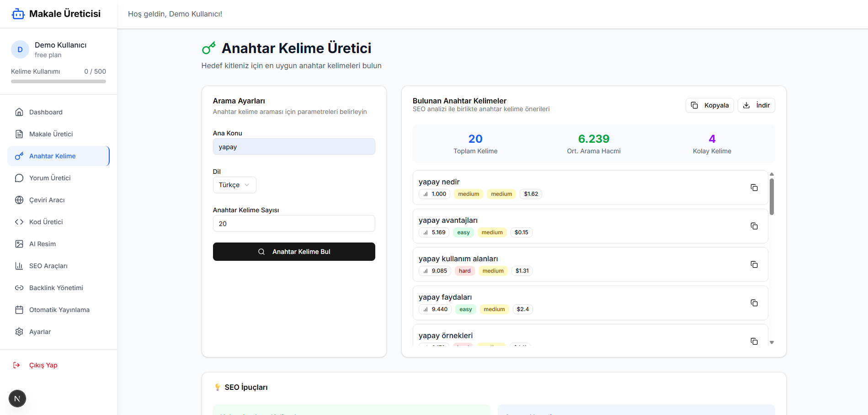Click the Kopyala button
The width and height of the screenshot is (868, 415).
click(x=710, y=105)
